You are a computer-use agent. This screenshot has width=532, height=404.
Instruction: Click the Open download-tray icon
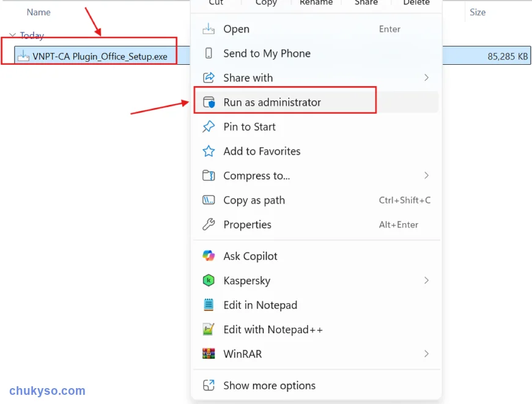(x=209, y=29)
